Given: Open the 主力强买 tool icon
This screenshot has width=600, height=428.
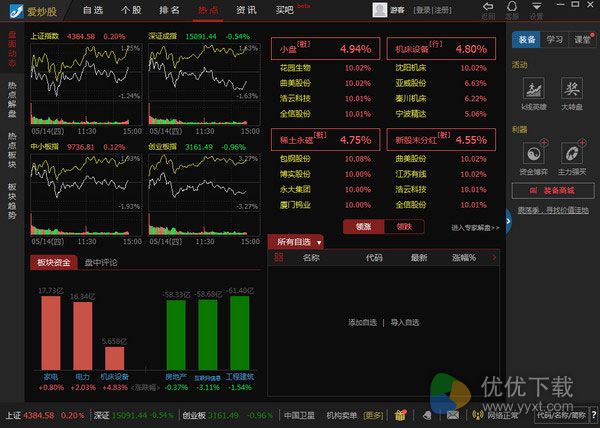Looking at the screenshot, I should click(x=572, y=154).
